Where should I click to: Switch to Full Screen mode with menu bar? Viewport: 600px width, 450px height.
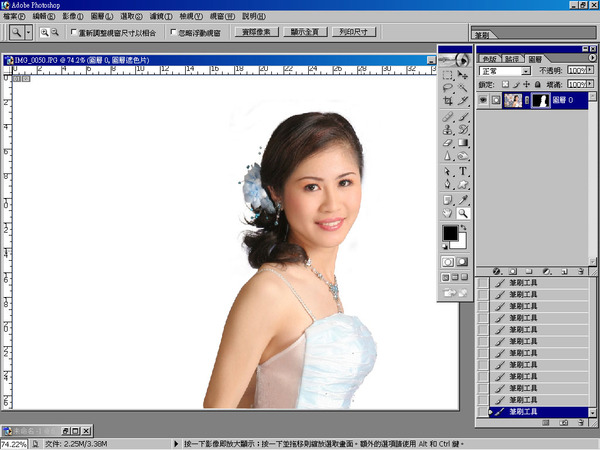click(455, 277)
